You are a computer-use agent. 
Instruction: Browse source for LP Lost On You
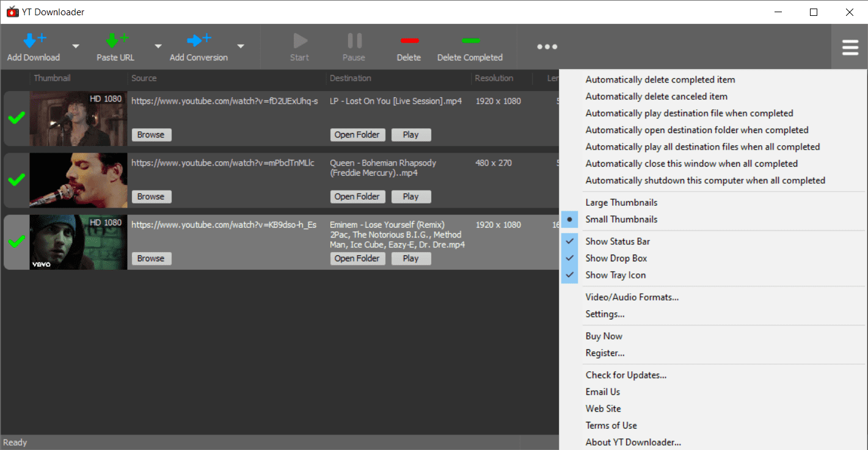tap(151, 135)
